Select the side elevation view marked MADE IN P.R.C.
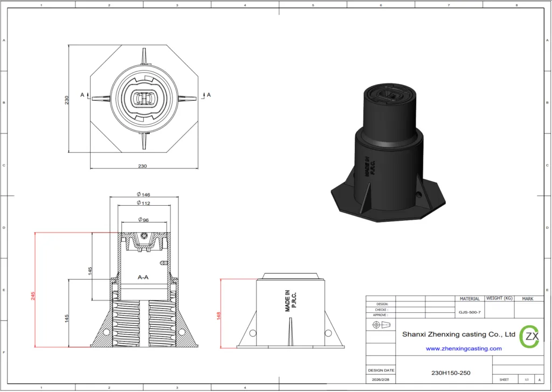The image size is (552, 392). (x=291, y=312)
